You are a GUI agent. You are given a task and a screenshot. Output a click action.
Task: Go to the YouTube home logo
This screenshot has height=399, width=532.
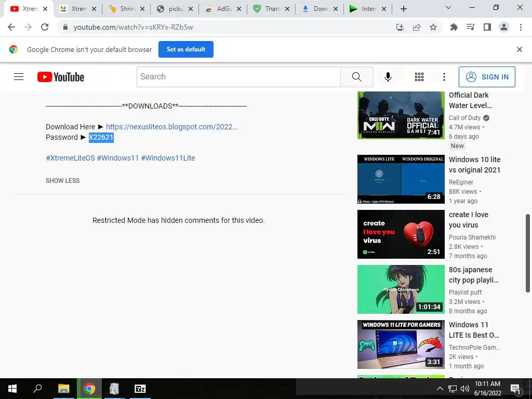click(x=61, y=77)
